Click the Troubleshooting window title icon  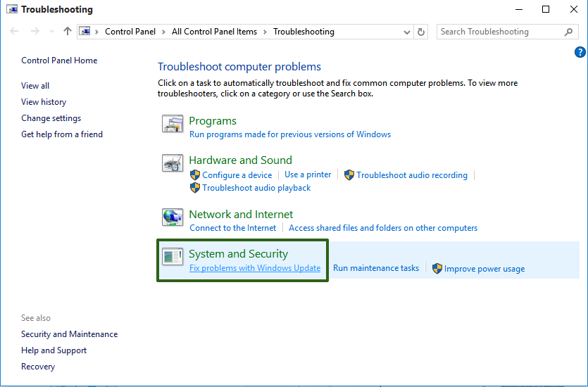[x=12, y=9]
